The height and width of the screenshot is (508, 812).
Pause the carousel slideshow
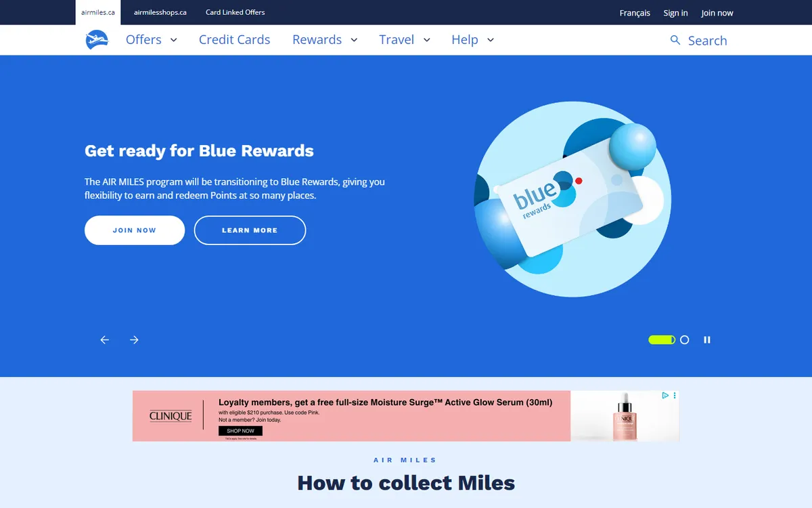tap(707, 340)
